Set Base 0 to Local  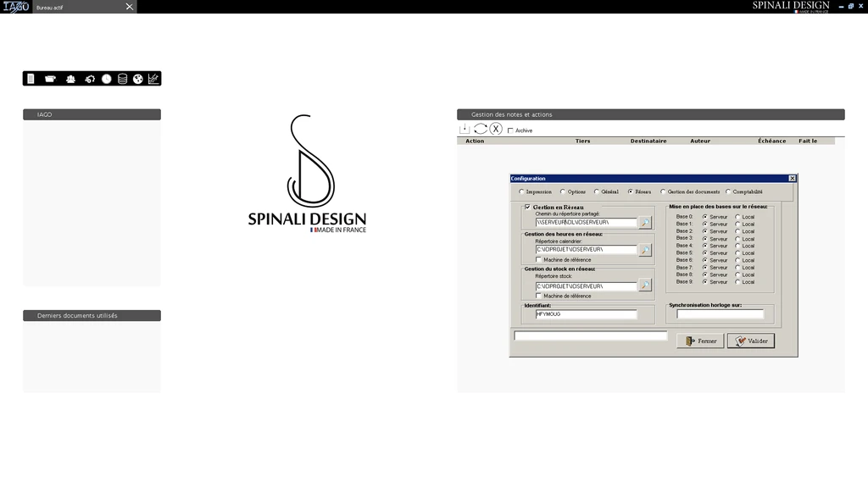point(737,217)
